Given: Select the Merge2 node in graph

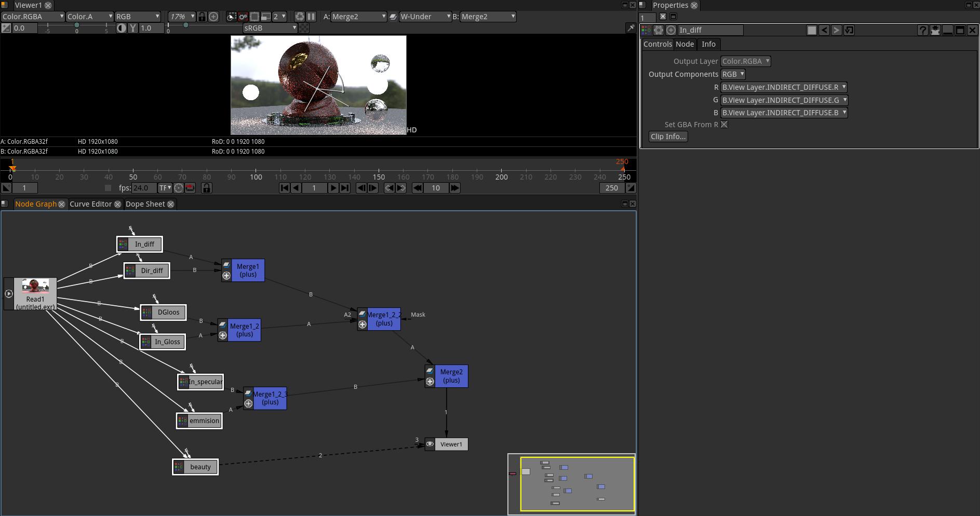Looking at the screenshot, I should 451,376.
